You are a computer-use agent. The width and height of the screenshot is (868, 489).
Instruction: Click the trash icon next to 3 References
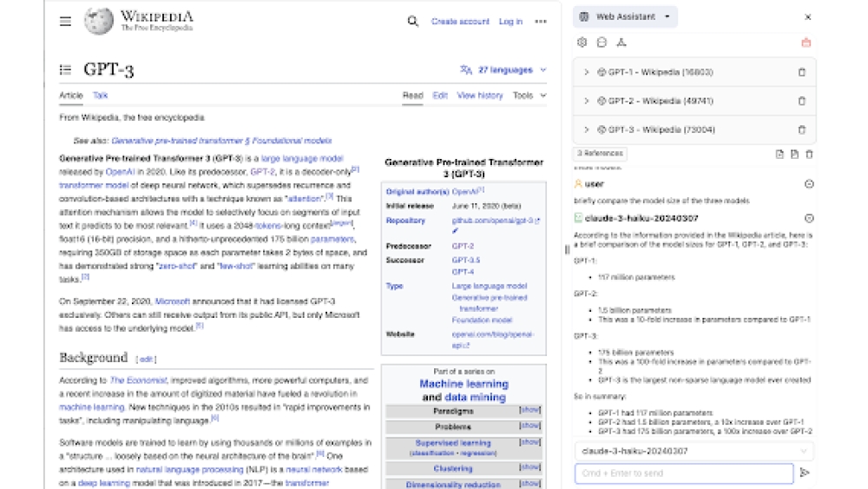point(809,154)
